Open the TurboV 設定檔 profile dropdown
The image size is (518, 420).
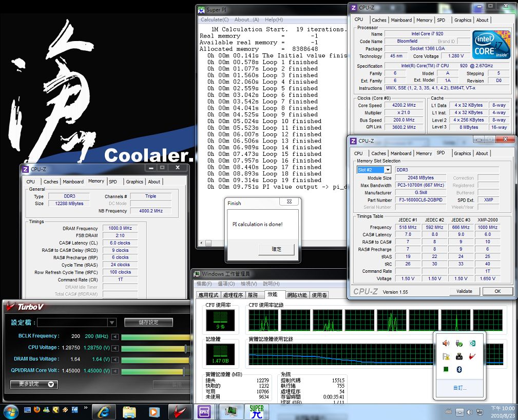112,323
